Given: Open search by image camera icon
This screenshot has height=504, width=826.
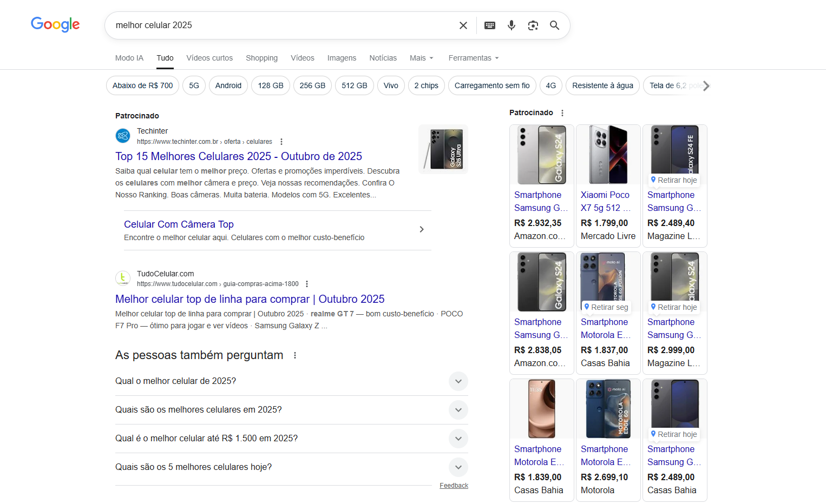Looking at the screenshot, I should (x=533, y=25).
